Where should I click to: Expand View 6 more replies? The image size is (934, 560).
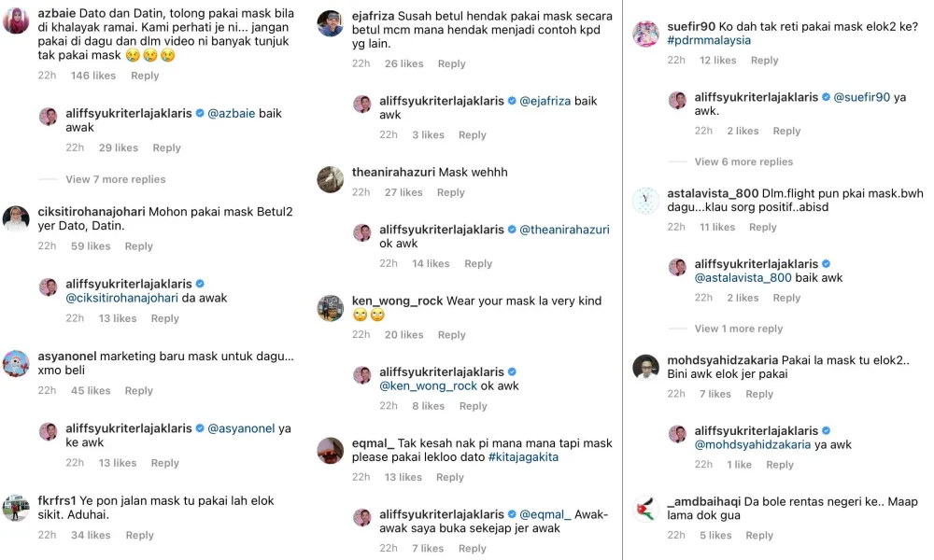coord(743,161)
